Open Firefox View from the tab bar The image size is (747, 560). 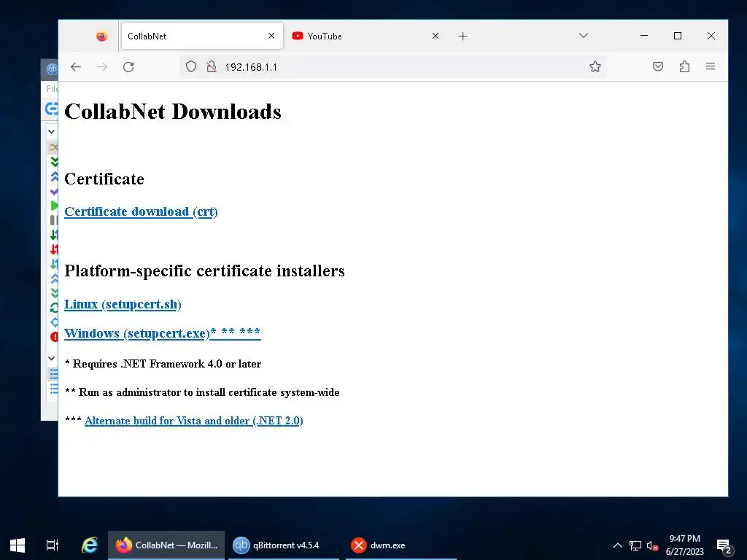pyautogui.click(x=101, y=36)
